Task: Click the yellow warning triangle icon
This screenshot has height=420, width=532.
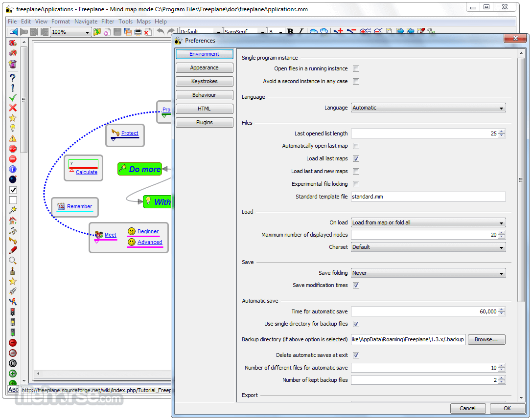Action: 13,139
